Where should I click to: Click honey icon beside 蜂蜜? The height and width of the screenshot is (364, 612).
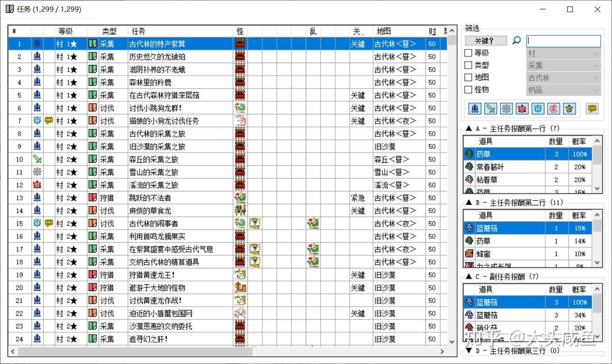(x=469, y=254)
